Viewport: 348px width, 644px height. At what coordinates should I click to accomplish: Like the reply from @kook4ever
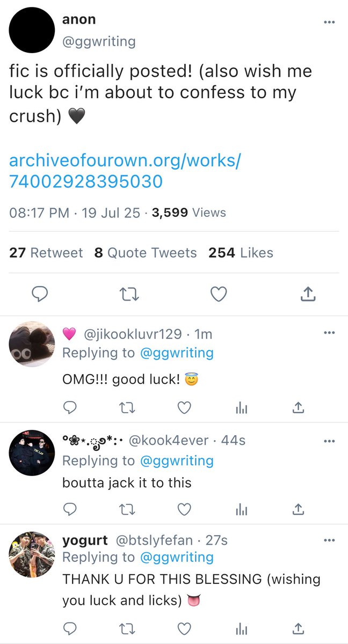(184, 508)
